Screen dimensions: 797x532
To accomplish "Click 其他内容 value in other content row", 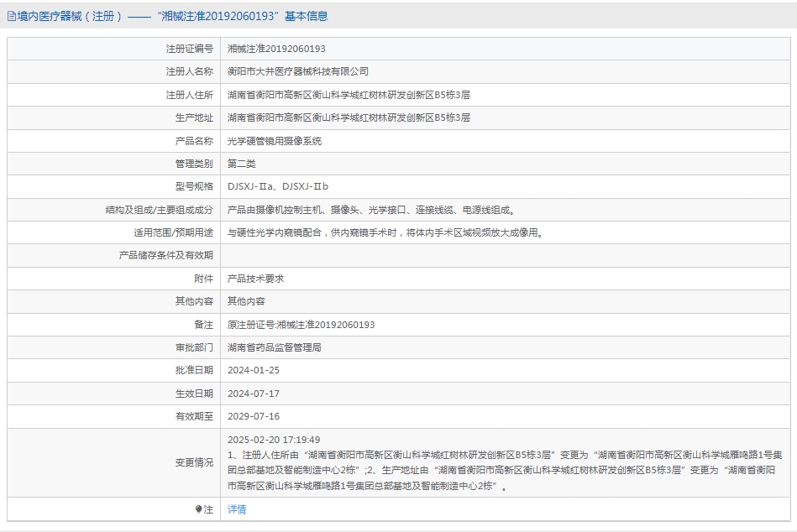I will 246,301.
